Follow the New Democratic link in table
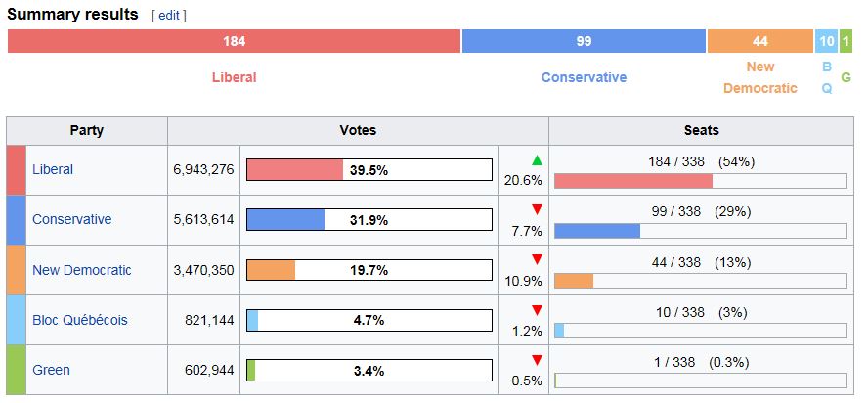This screenshot has height=403, width=868. [81, 270]
